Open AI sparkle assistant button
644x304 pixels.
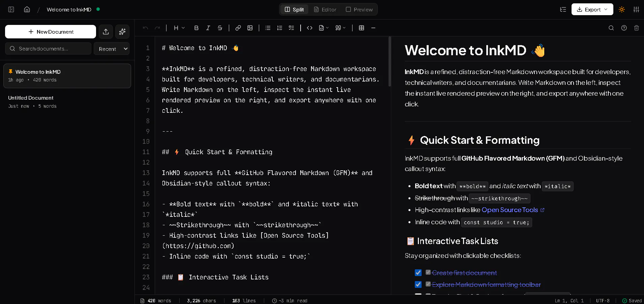122,32
